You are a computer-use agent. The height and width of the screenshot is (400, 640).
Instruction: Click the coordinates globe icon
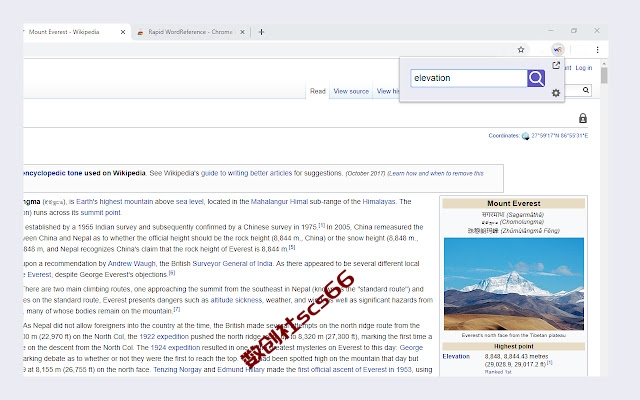point(525,136)
